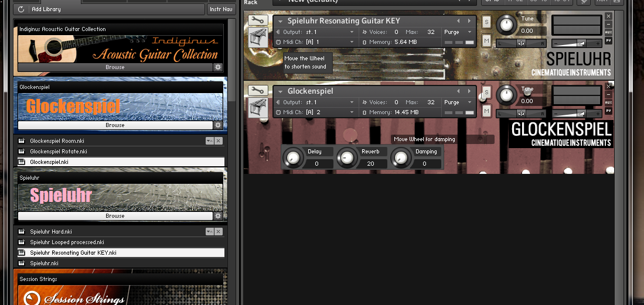Select the Glockenspiel.nki file
The width and height of the screenshot is (644, 305).
click(x=121, y=162)
